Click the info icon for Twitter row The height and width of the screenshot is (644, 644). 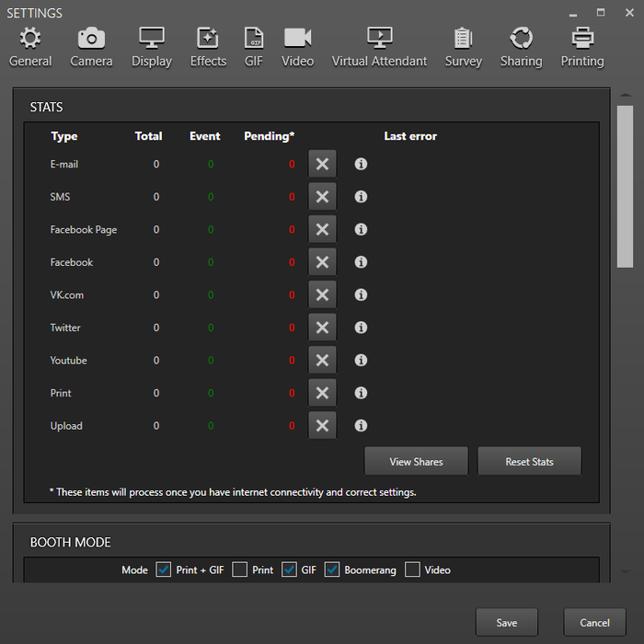point(361,328)
